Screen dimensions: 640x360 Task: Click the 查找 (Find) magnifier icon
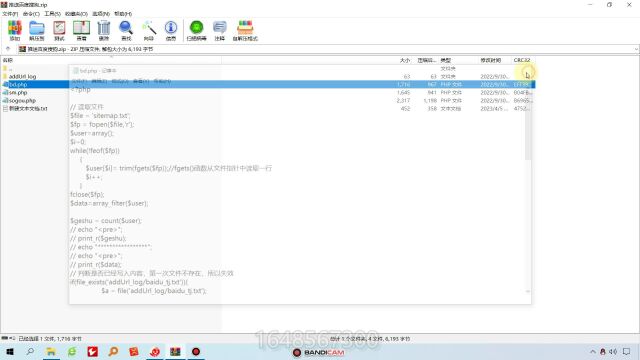pyautogui.click(x=126, y=31)
